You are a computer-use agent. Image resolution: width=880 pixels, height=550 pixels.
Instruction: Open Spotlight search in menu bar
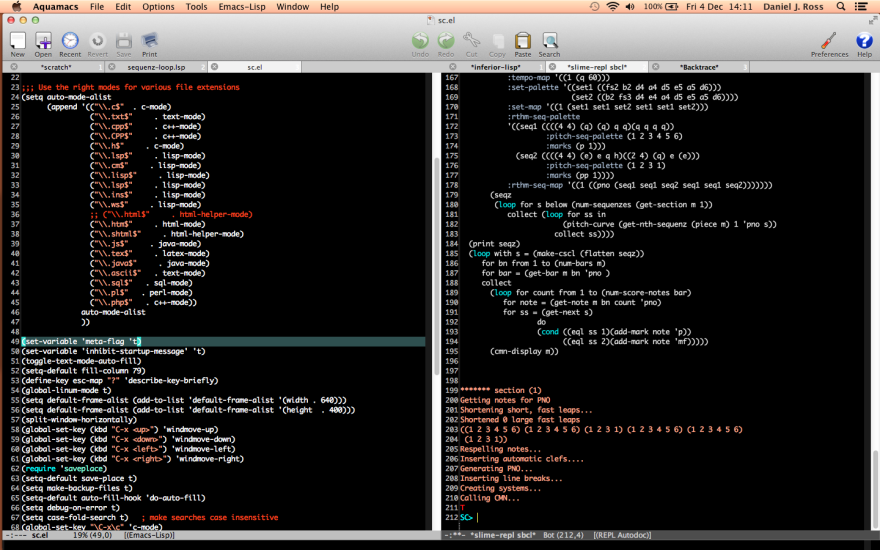pyautogui.click(x=840, y=7)
